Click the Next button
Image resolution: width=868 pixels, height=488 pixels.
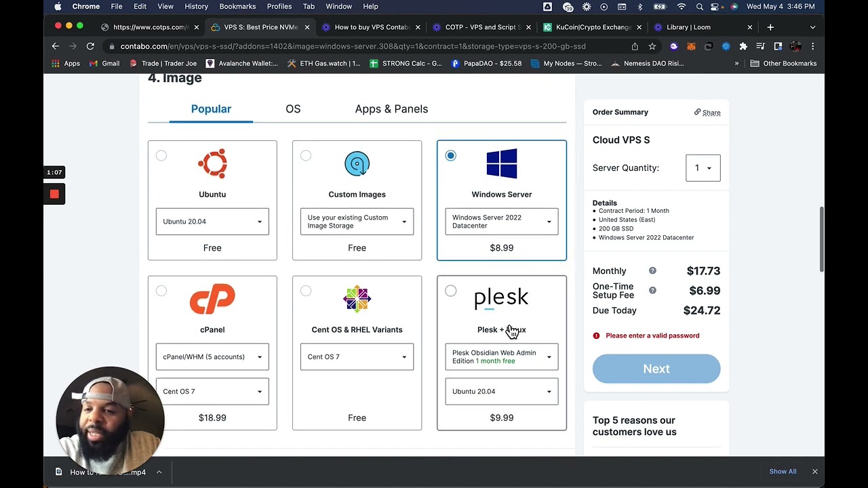[656, 369]
